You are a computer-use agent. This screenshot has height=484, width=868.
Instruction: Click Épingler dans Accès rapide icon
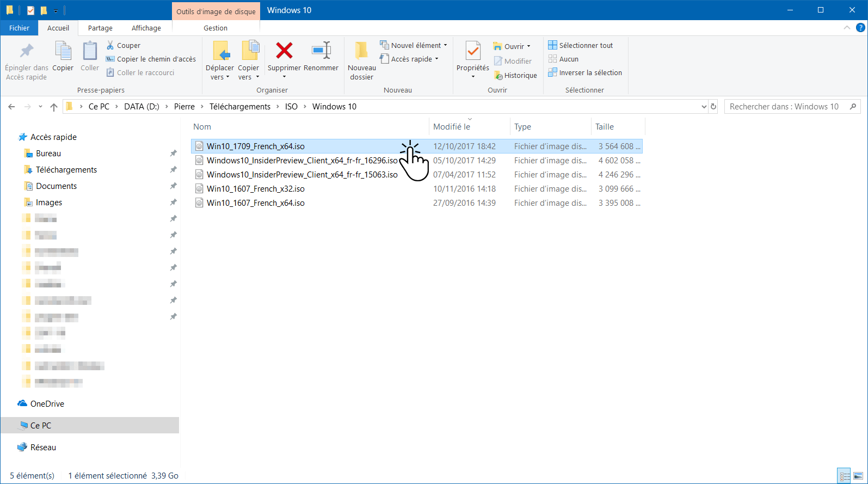tap(26, 52)
